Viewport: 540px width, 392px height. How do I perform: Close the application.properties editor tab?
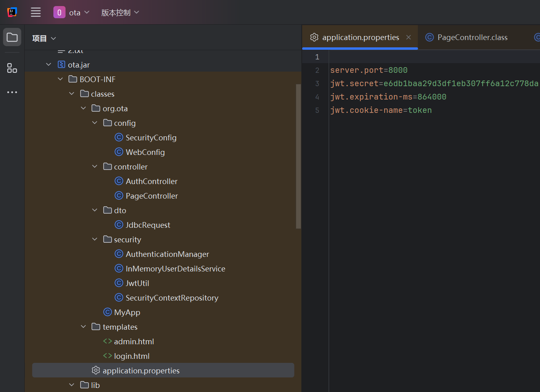[x=409, y=37]
